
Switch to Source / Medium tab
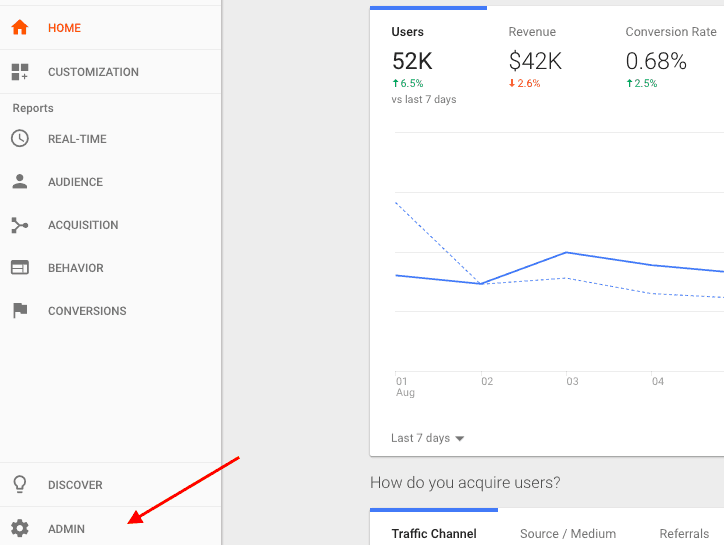coord(568,534)
